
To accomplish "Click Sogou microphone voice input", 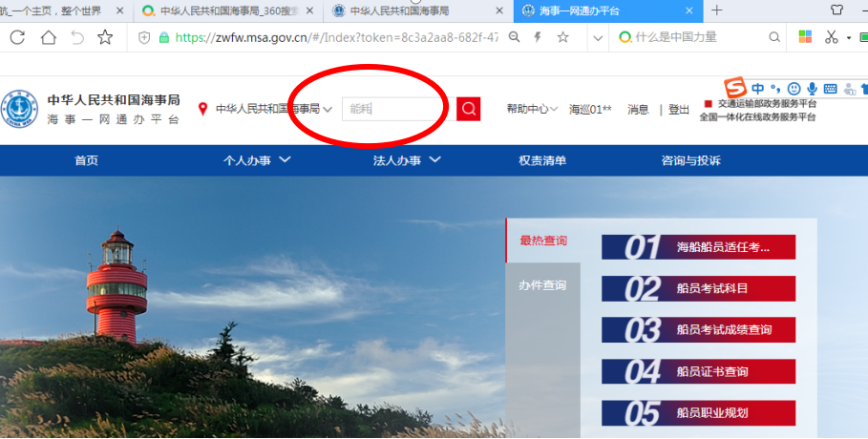I will tap(812, 89).
